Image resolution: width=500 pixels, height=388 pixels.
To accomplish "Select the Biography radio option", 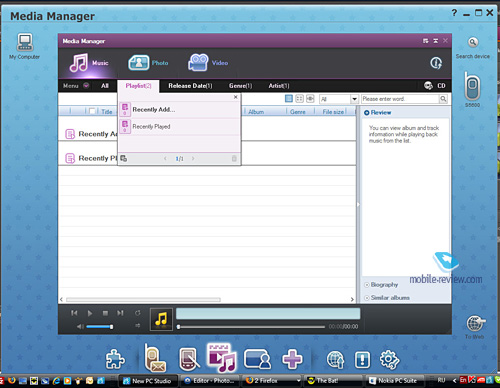I will coord(367,285).
